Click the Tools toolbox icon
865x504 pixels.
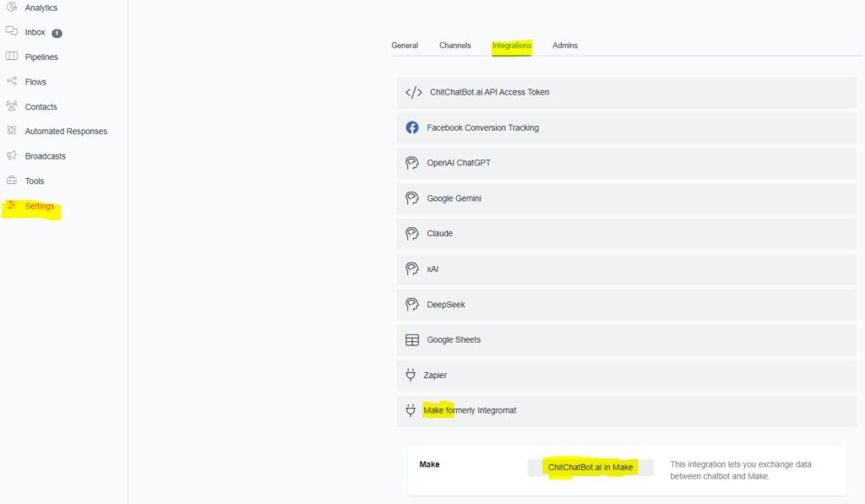pos(12,181)
